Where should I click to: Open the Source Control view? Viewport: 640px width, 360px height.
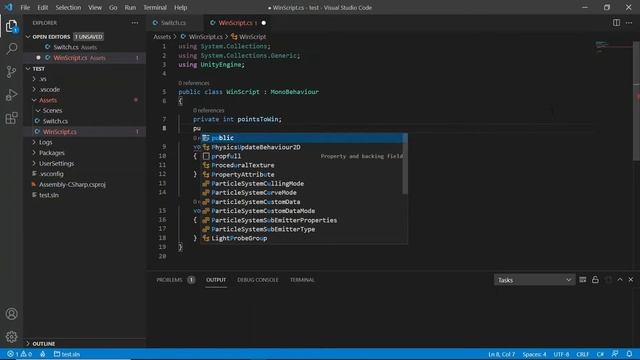click(11, 72)
